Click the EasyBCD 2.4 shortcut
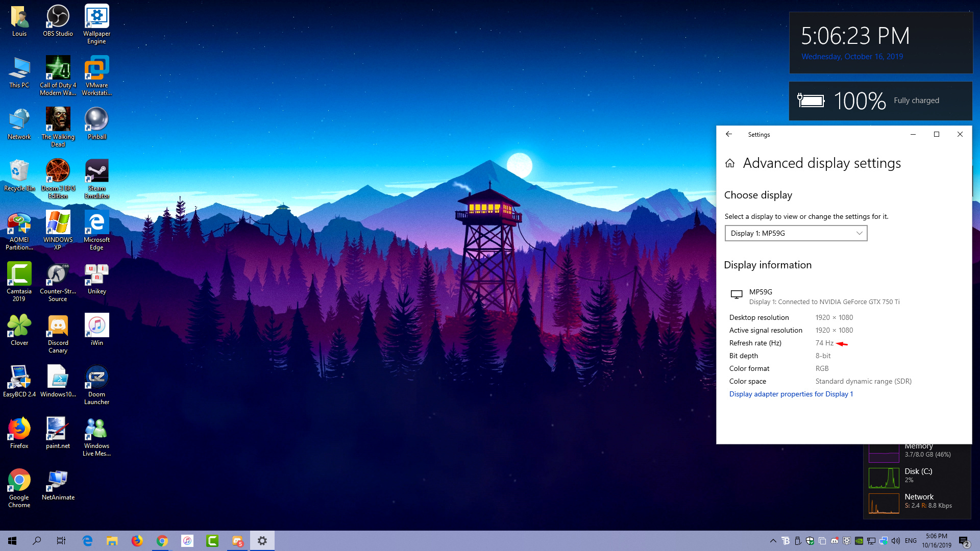This screenshot has height=551, width=980. (x=19, y=381)
